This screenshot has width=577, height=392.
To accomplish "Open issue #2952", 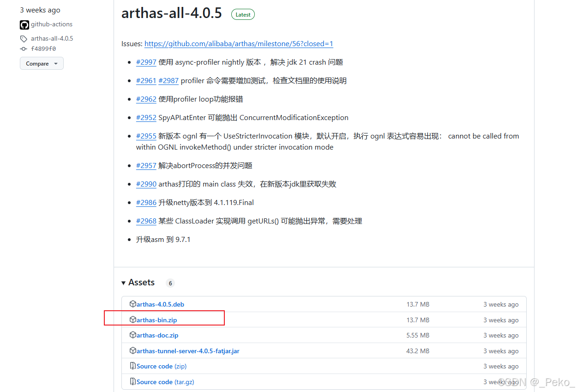I will [146, 118].
